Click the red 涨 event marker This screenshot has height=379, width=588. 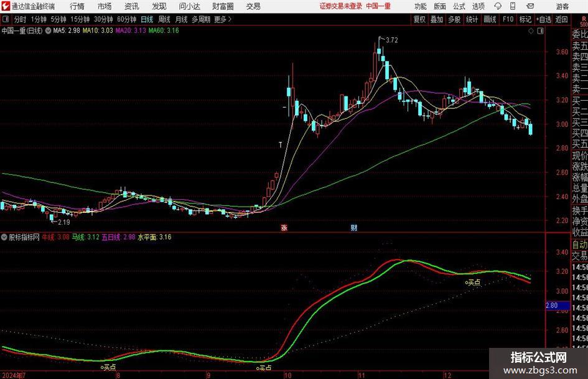(x=284, y=227)
